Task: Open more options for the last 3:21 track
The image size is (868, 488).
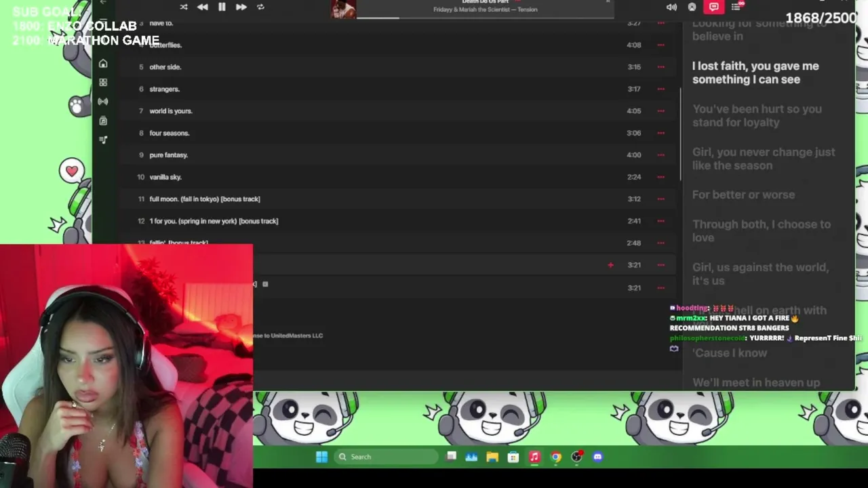Action: point(660,287)
